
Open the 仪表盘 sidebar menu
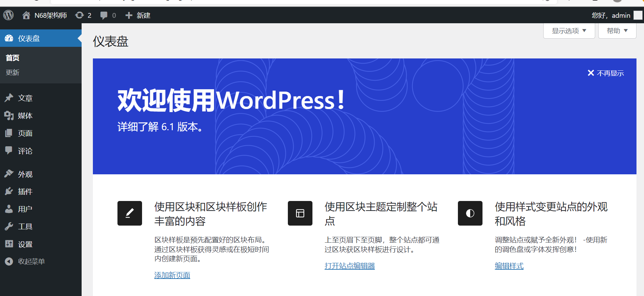pyautogui.click(x=41, y=38)
